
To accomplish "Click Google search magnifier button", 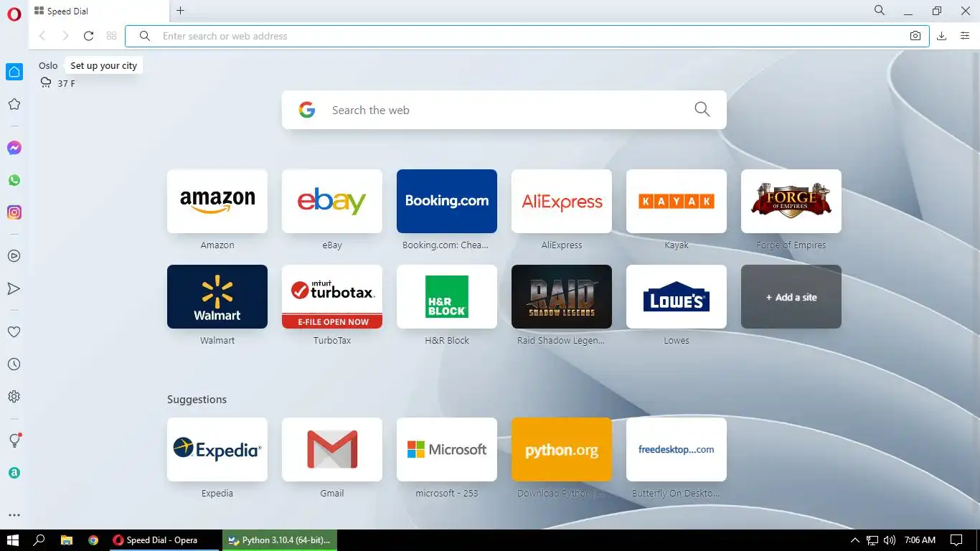I will [702, 109].
